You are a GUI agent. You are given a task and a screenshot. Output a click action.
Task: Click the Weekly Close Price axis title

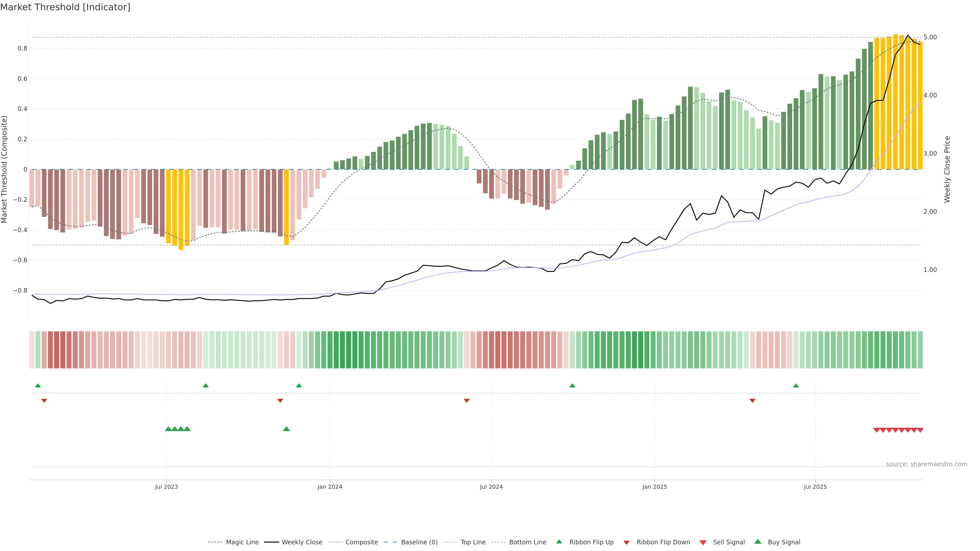tap(947, 169)
